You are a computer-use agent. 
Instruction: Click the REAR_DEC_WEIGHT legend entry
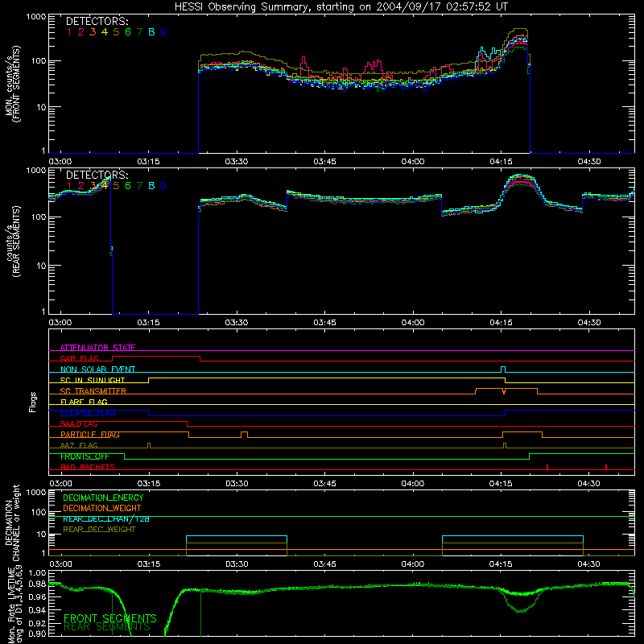click(99, 530)
